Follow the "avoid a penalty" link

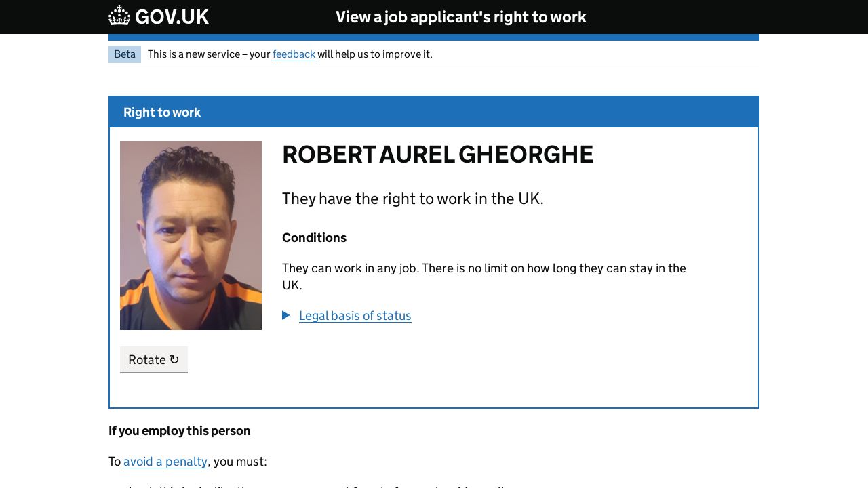(x=165, y=462)
